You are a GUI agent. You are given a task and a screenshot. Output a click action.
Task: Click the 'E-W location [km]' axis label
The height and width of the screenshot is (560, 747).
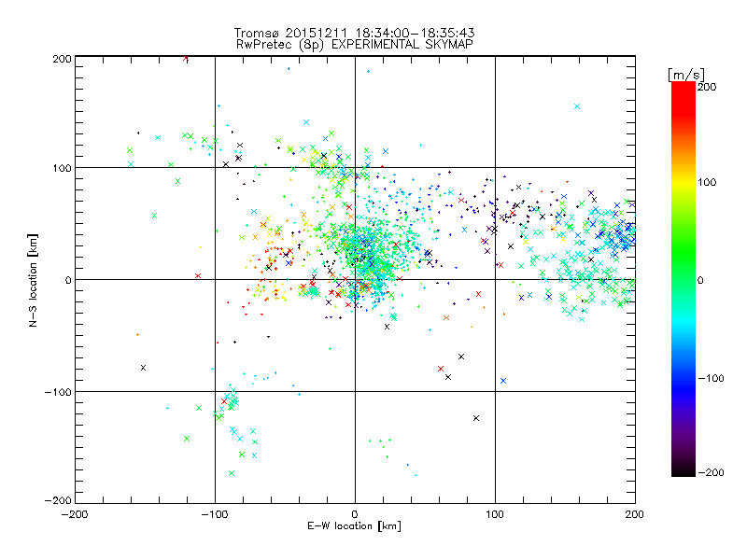tap(354, 525)
